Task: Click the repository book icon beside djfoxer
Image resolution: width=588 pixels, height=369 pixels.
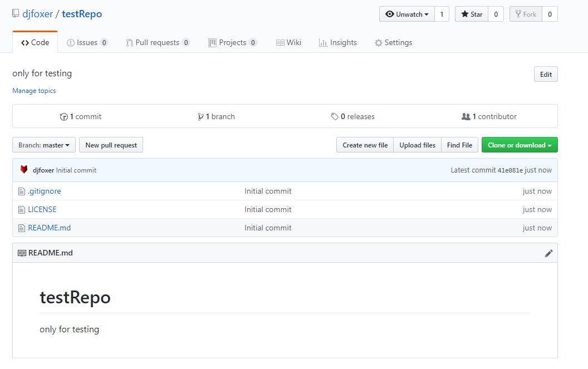Action: [16, 13]
